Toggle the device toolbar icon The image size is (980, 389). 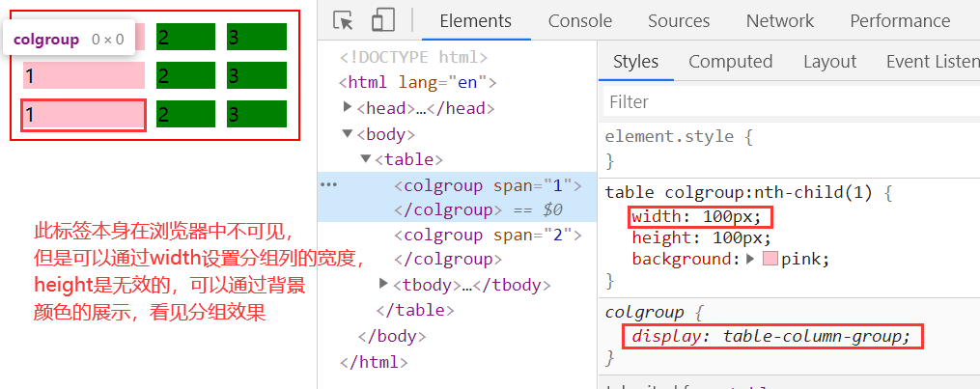pos(383,21)
